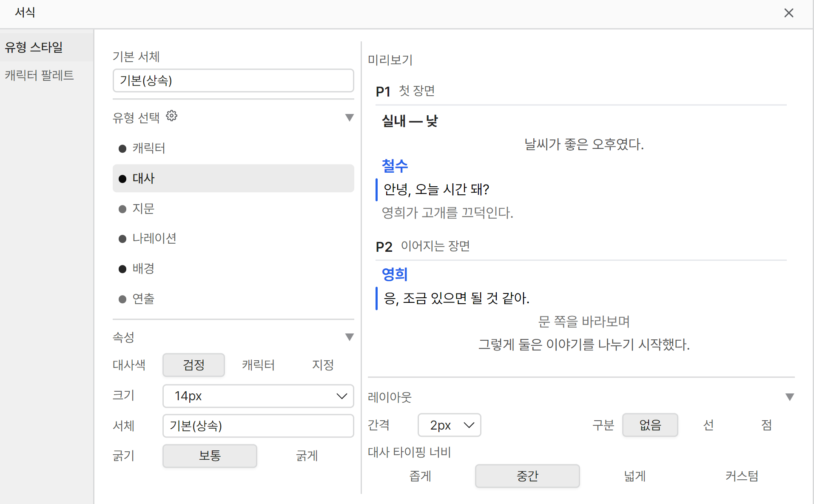Switch to 유형 스타일 tab

47,47
